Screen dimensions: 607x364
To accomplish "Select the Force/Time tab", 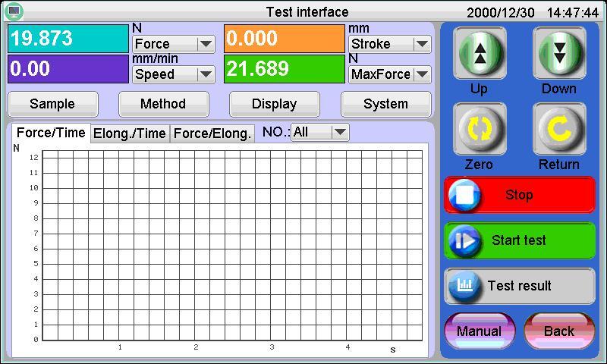I will pos(51,133).
